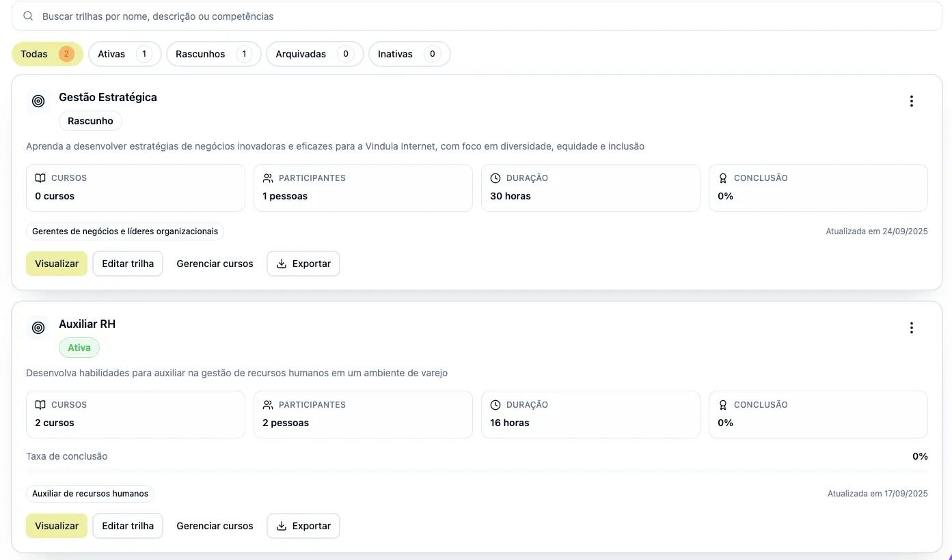
Task: Click the people icon in Auxiliar RH Participantes
Action: point(268,405)
